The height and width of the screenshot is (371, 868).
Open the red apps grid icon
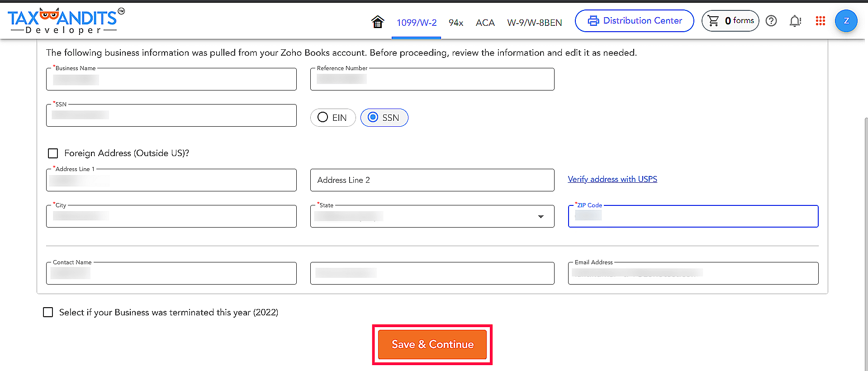(820, 21)
